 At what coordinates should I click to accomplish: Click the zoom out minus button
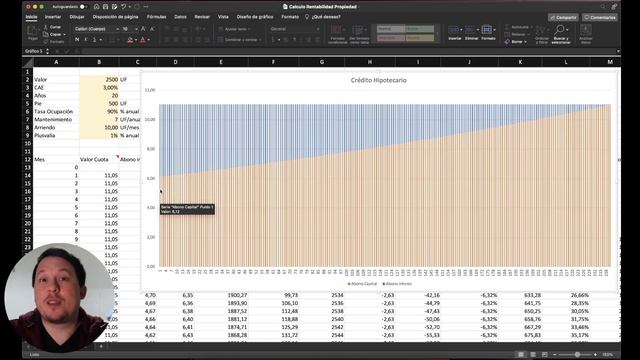(x=555, y=355)
